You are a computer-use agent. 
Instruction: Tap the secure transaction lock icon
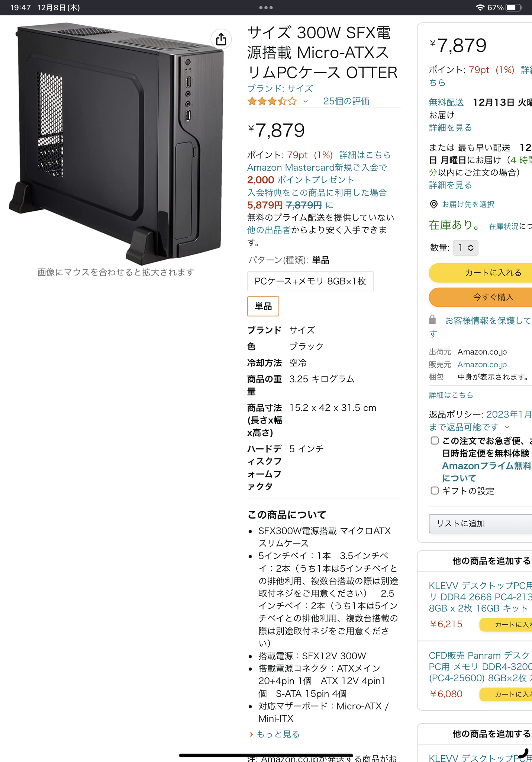[x=432, y=320]
